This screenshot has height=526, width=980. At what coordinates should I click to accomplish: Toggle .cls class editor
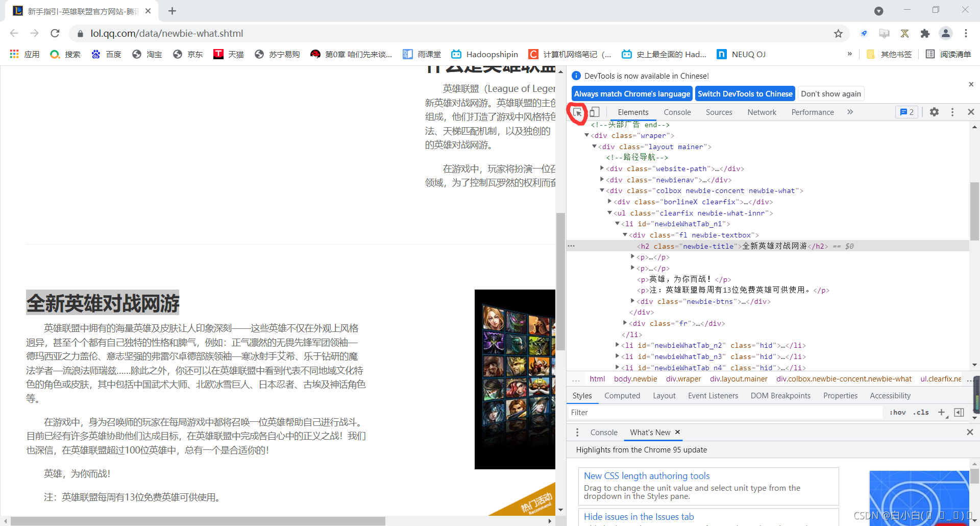click(x=921, y=412)
